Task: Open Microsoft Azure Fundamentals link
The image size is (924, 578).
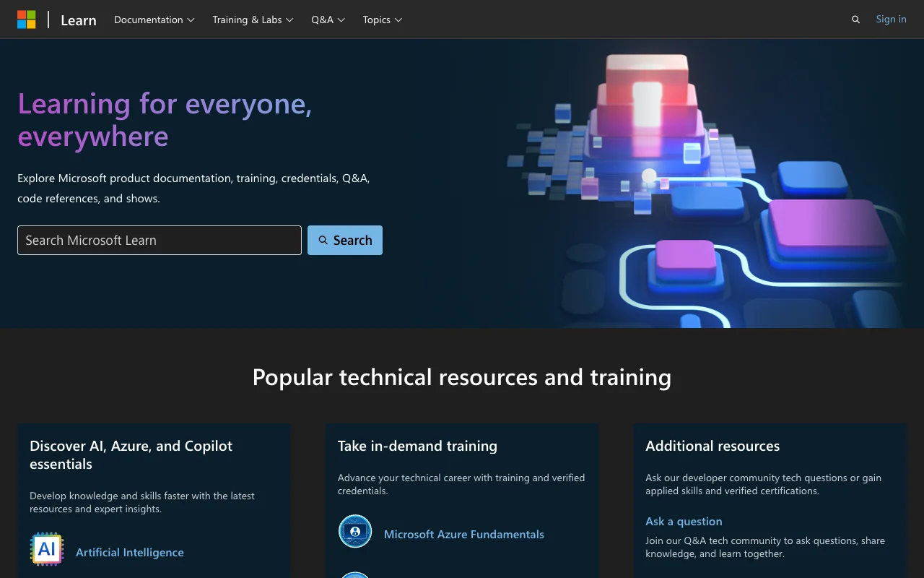Action: pyautogui.click(x=464, y=534)
